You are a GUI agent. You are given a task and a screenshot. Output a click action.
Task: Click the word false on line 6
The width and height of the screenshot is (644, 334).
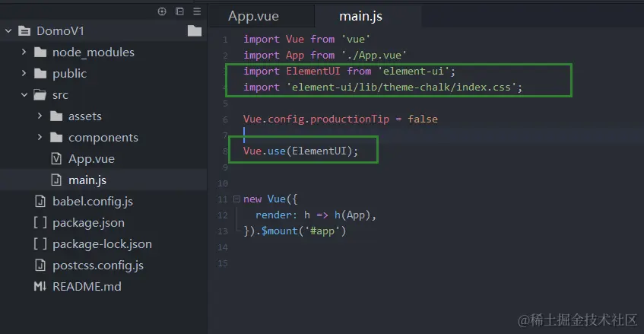point(423,119)
